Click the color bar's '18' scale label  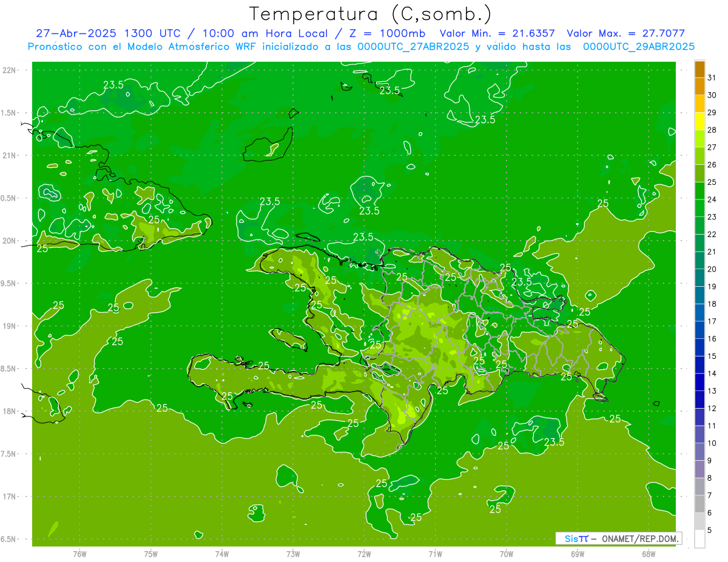(x=712, y=304)
